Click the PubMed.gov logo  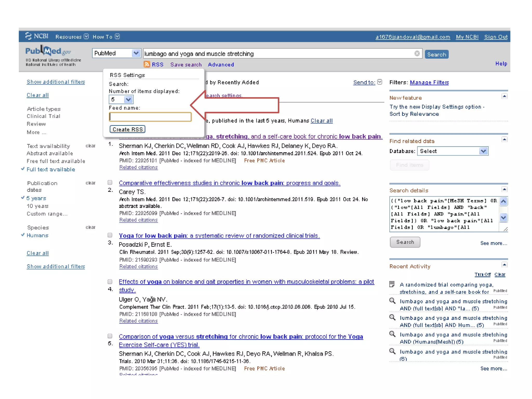(x=48, y=51)
